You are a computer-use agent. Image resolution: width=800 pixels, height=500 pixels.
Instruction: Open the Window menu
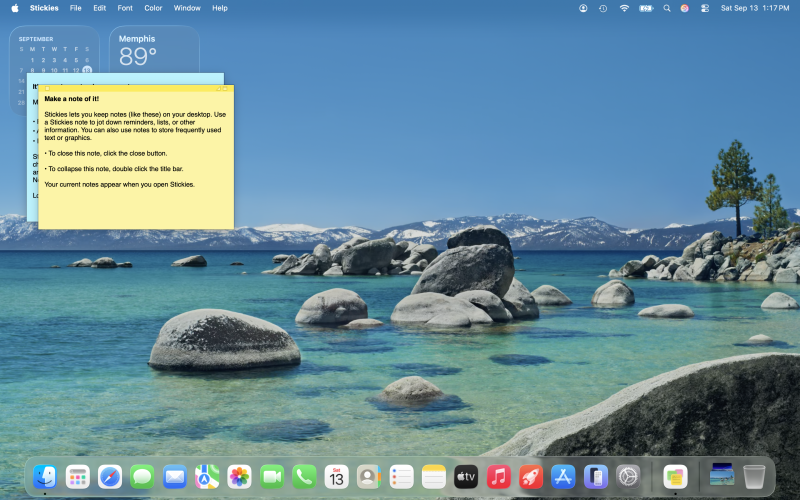[187, 8]
